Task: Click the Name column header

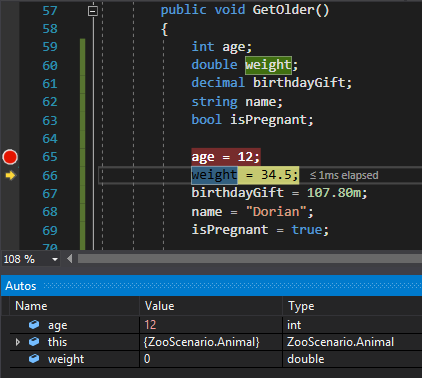Action: point(31,306)
